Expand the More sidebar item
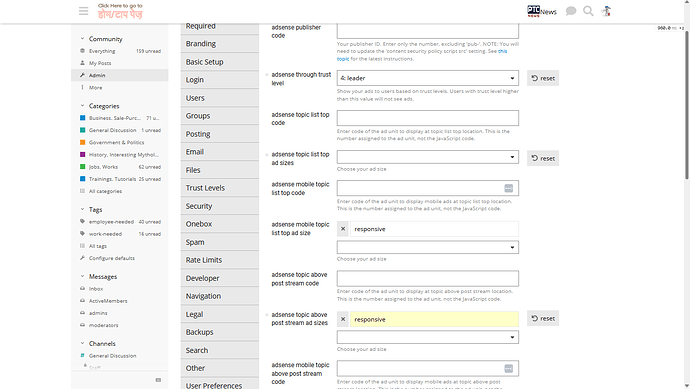690x389 pixels. click(x=120, y=88)
